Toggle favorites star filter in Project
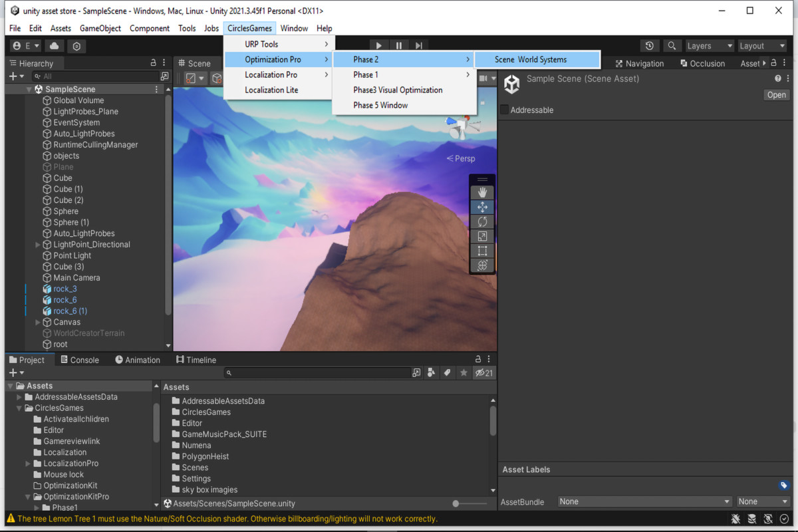The height and width of the screenshot is (532, 798). coord(464,373)
